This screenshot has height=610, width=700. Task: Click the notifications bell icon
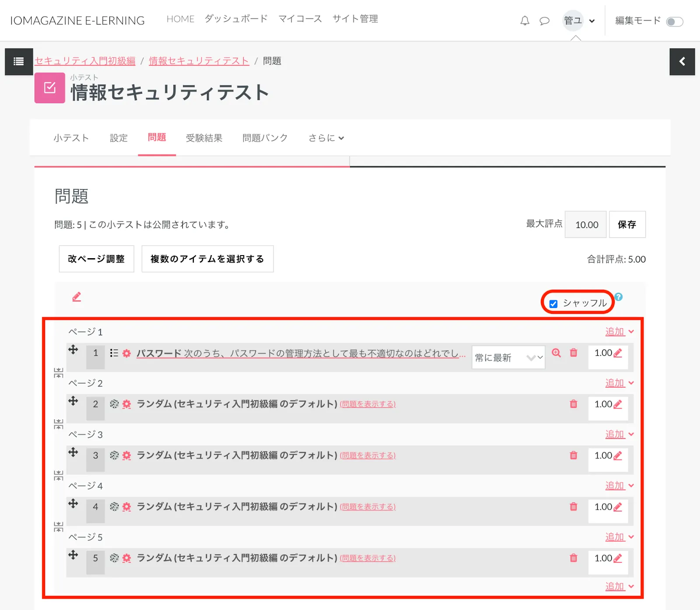[x=525, y=21]
